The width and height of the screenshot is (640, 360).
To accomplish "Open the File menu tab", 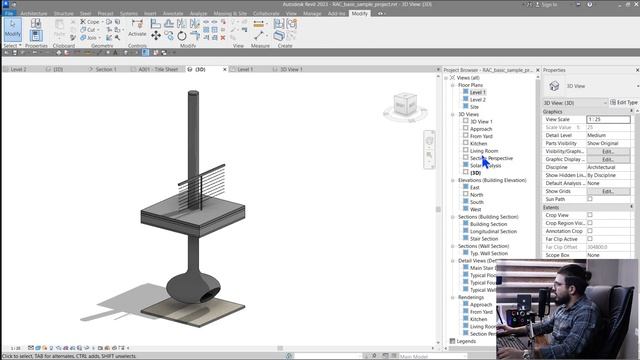I will [x=9, y=13].
